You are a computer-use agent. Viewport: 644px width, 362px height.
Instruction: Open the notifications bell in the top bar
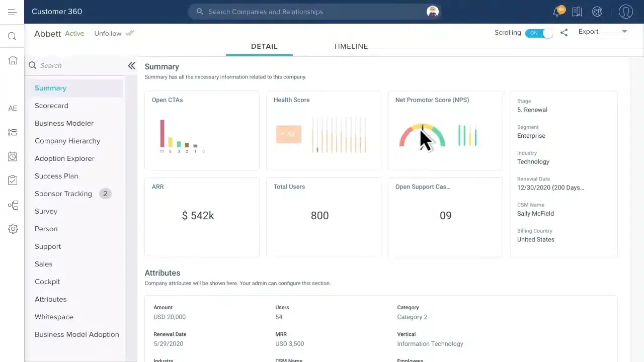click(556, 12)
